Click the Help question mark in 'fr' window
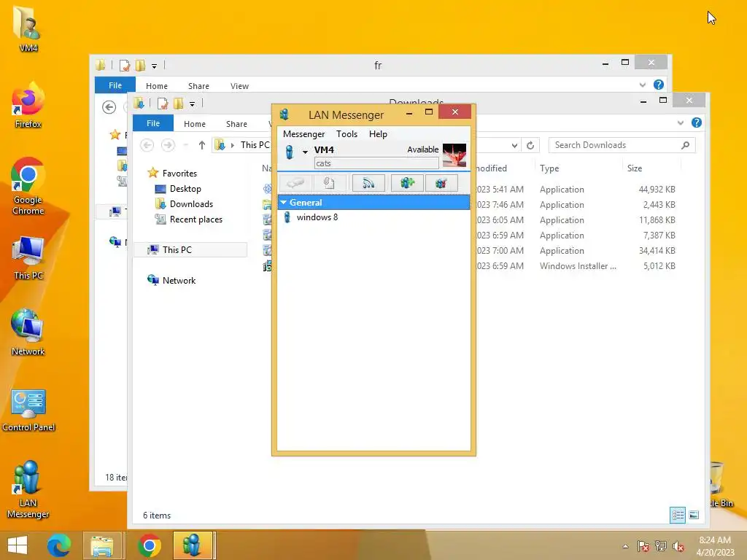This screenshot has height=560, width=747. [x=659, y=85]
